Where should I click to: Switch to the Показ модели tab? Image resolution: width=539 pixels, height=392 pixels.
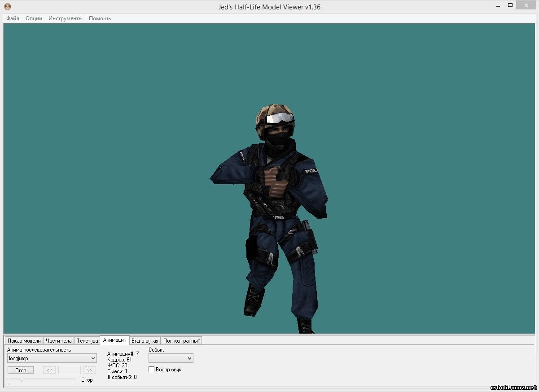24,341
